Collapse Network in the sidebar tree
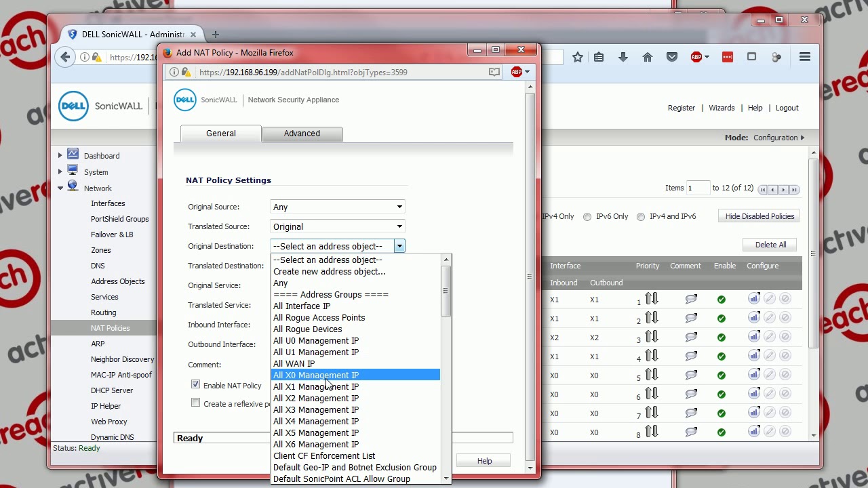The width and height of the screenshot is (868, 488). (60, 188)
